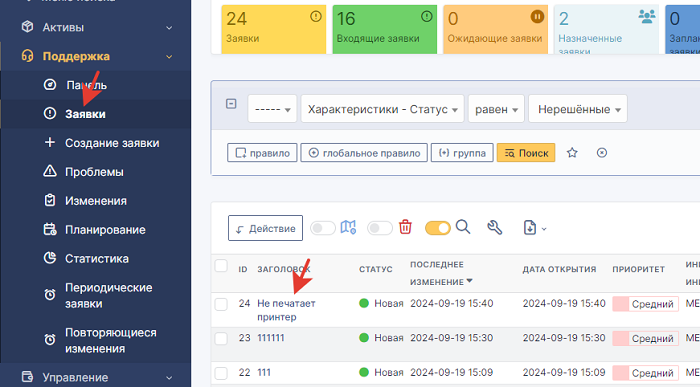Open Создание заявки menu item
This screenshot has height=387, width=700.
[x=112, y=143]
